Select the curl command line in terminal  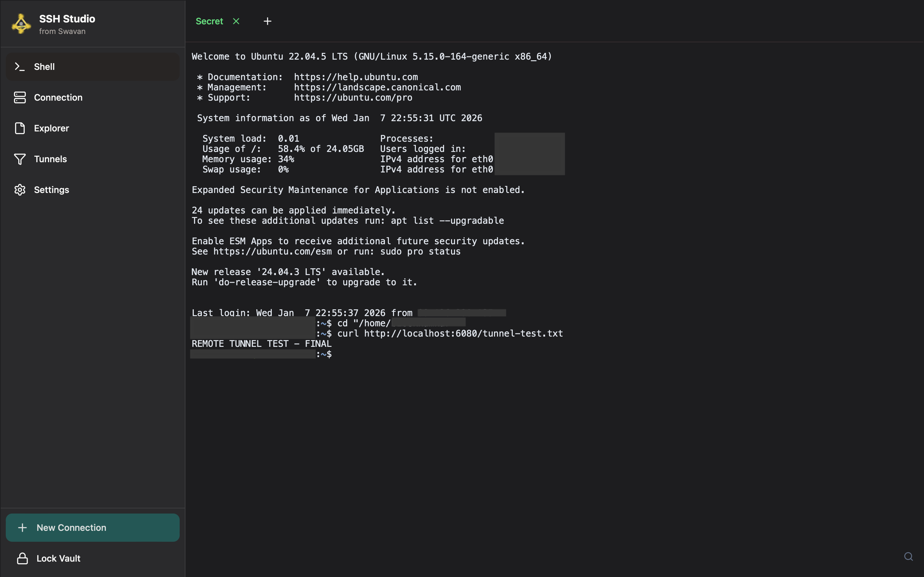pyautogui.click(x=450, y=333)
